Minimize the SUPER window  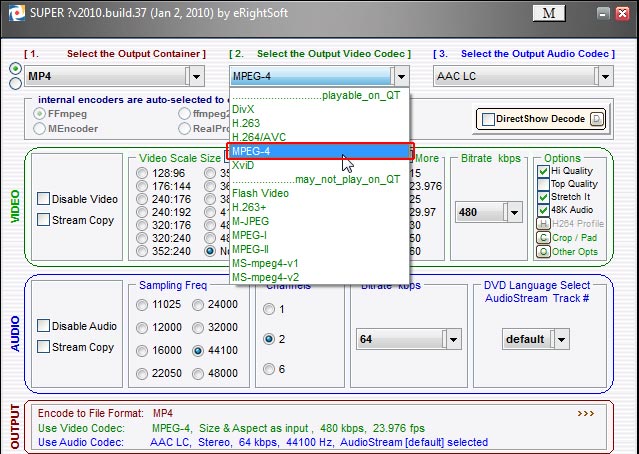(600, 13)
